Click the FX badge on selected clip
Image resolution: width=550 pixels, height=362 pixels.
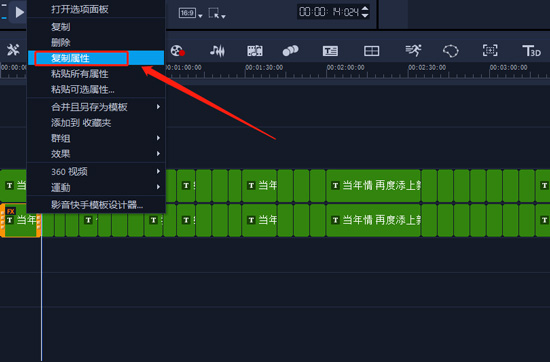click(x=11, y=211)
